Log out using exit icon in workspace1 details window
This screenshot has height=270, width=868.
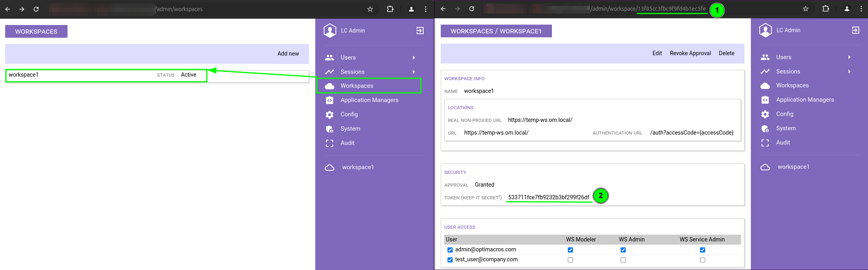click(856, 30)
